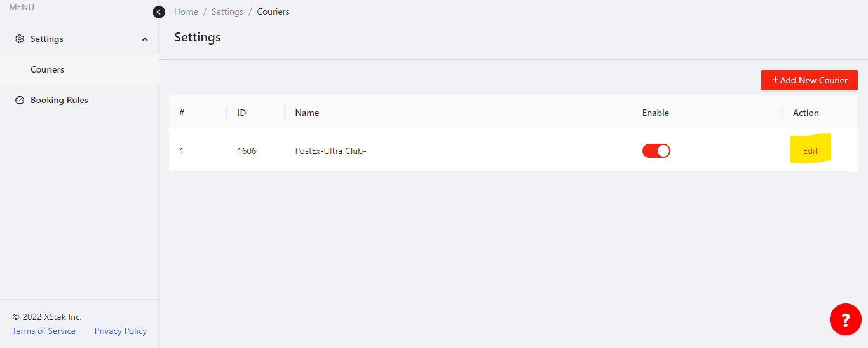
Task: Click the Add New Courier button
Action: coord(809,80)
